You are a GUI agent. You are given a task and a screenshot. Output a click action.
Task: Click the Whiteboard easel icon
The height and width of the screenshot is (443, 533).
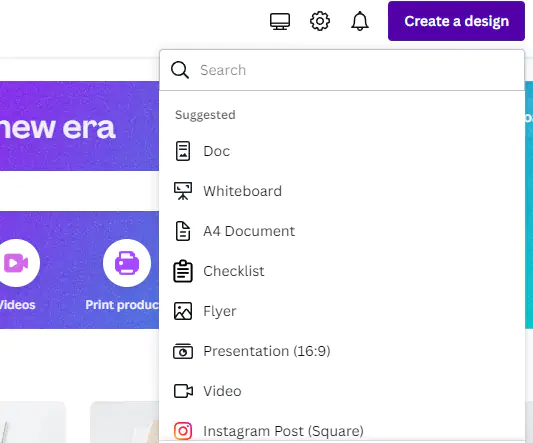tap(183, 191)
